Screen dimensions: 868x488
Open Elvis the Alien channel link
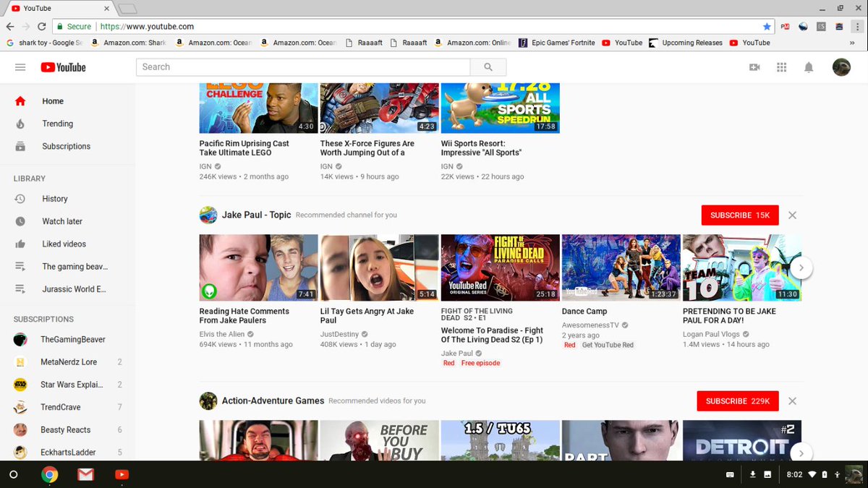pos(222,335)
